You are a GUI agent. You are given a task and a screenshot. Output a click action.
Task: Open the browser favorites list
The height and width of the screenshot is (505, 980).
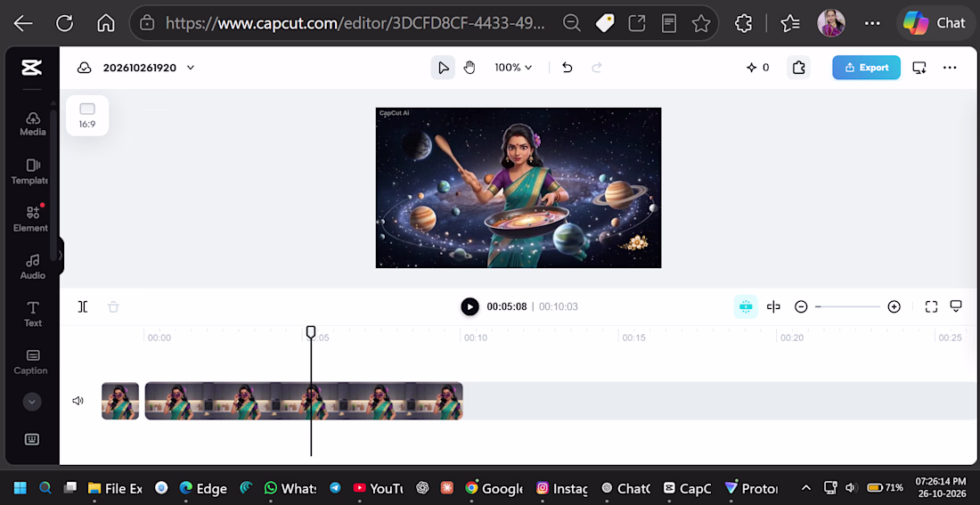point(790,23)
